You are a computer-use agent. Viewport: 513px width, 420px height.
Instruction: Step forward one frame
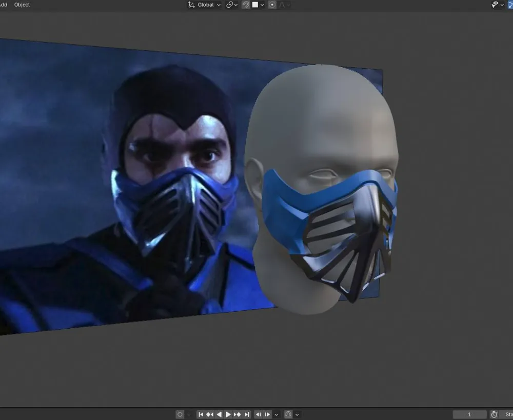[267, 414]
